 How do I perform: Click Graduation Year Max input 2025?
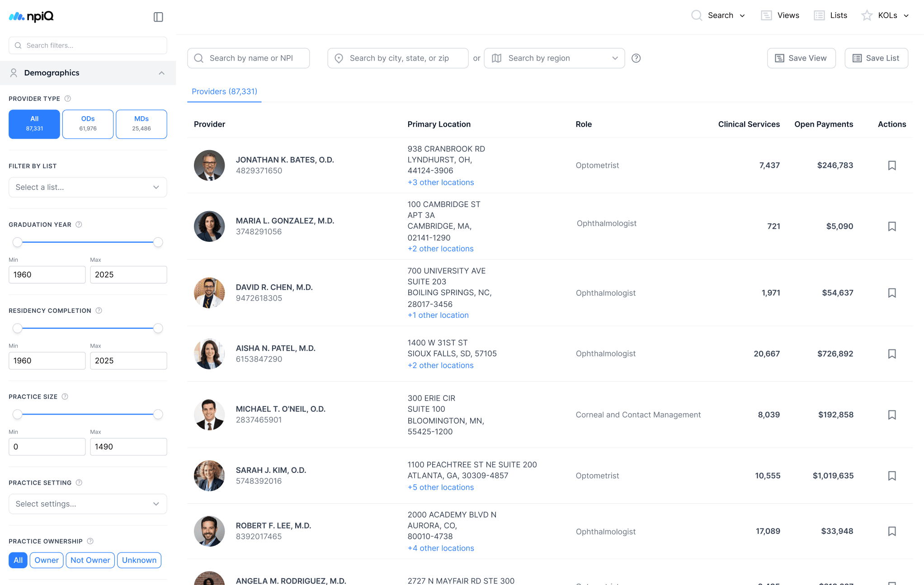click(128, 275)
